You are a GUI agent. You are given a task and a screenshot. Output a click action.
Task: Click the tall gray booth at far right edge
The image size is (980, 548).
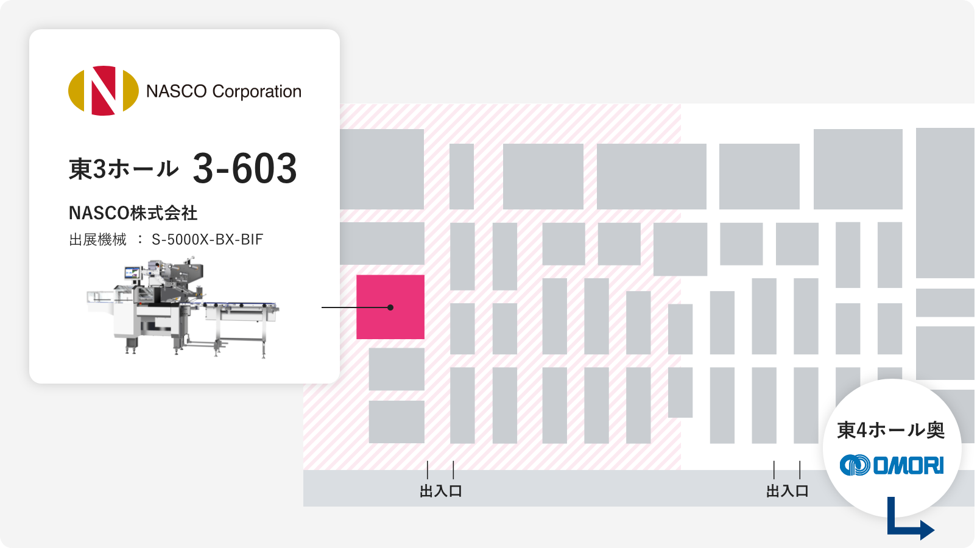(945, 203)
